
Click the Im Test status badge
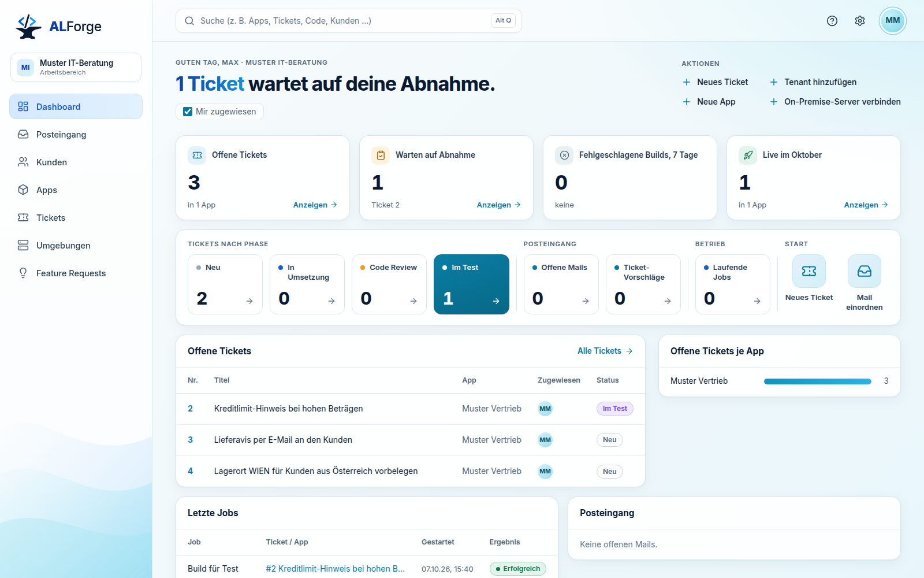click(615, 409)
